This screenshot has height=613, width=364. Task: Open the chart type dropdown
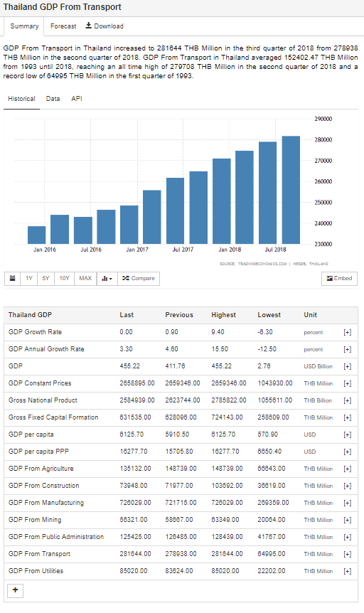click(107, 278)
